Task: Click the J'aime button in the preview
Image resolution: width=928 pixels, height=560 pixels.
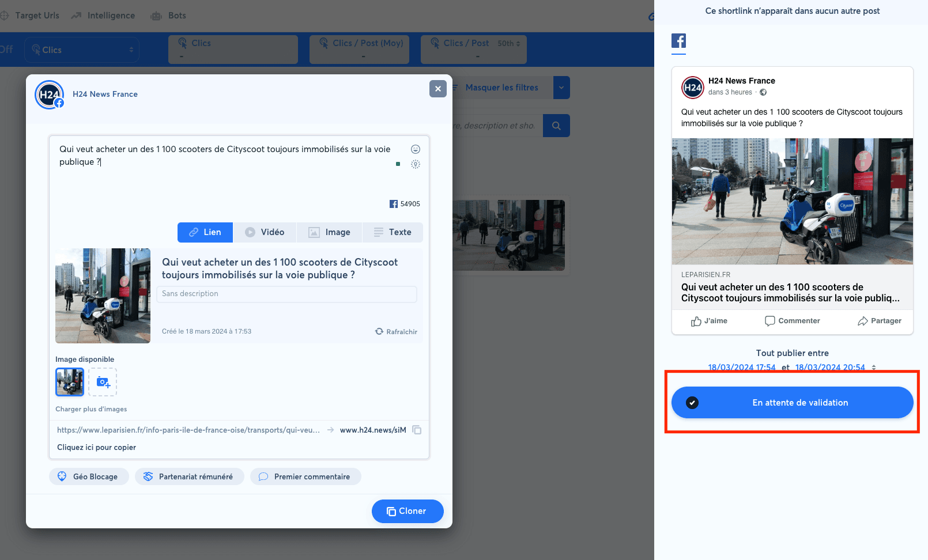Action: point(709,321)
